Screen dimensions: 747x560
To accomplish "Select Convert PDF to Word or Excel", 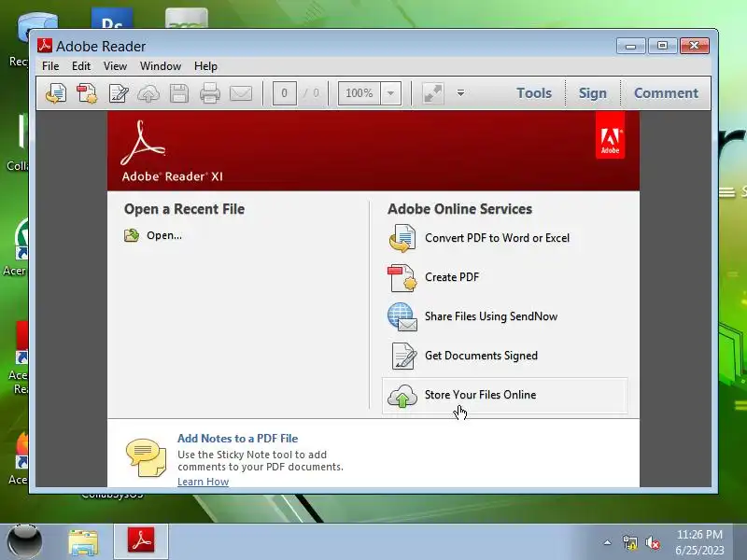I will [497, 238].
